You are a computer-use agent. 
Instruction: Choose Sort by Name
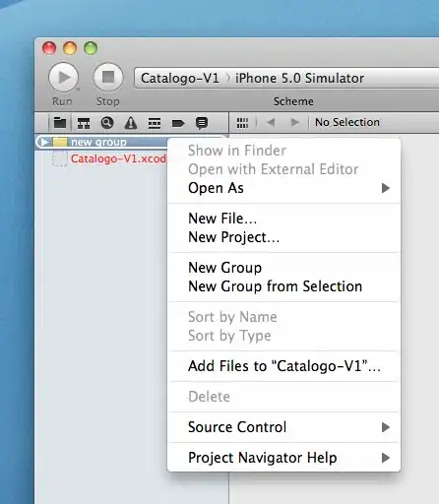click(x=232, y=317)
